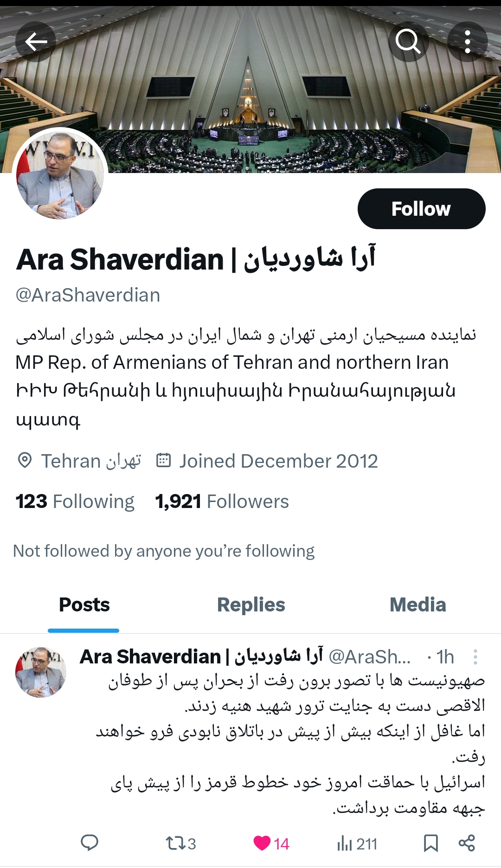Viewport: 501px width, 868px height.
Task: Share the post via share icon
Action: tap(467, 843)
